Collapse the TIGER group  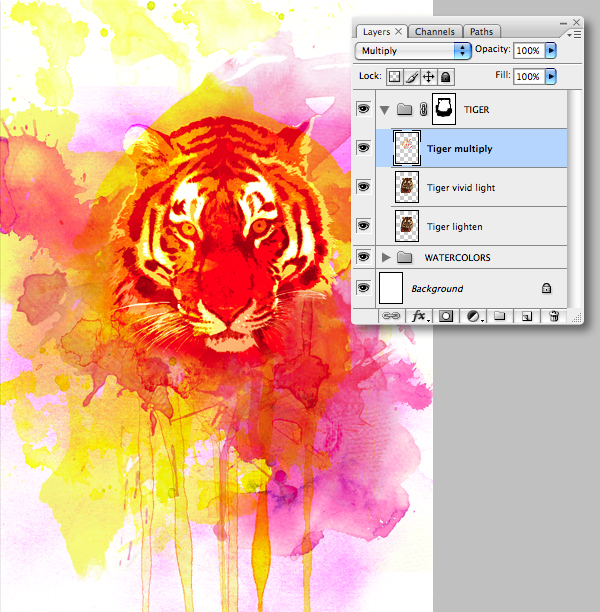pos(385,110)
